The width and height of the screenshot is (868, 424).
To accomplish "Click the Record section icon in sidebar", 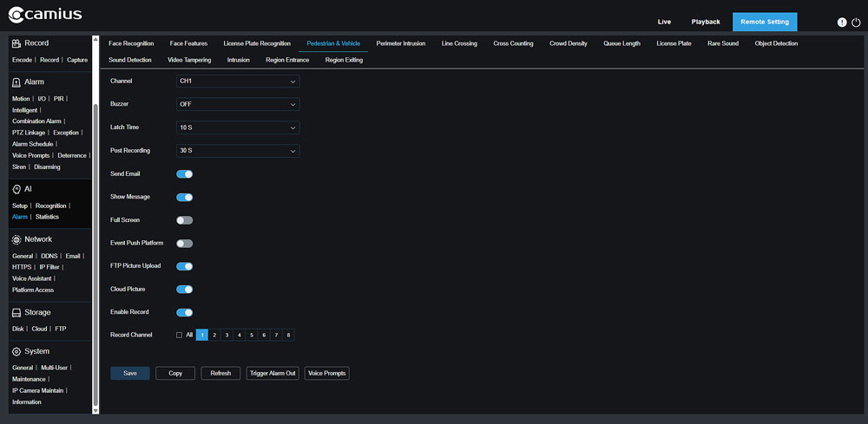I will point(16,43).
